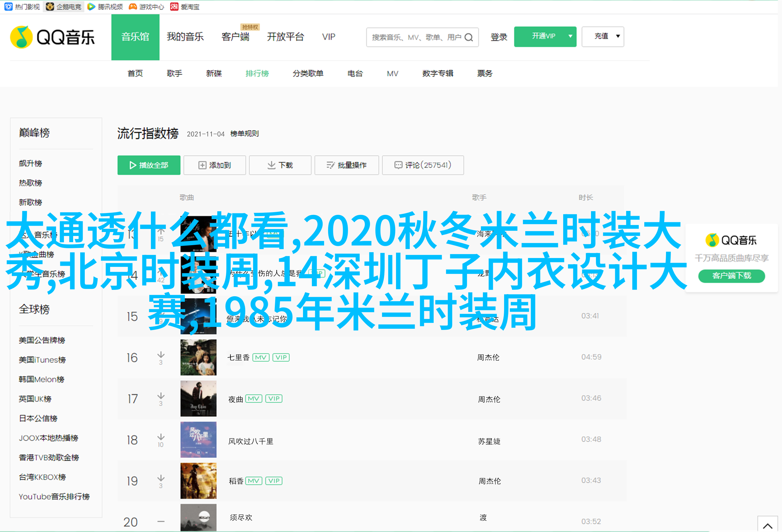Screen dimensions: 782x532
Task: Select 英国UK榜 chart
Action: pos(35,399)
